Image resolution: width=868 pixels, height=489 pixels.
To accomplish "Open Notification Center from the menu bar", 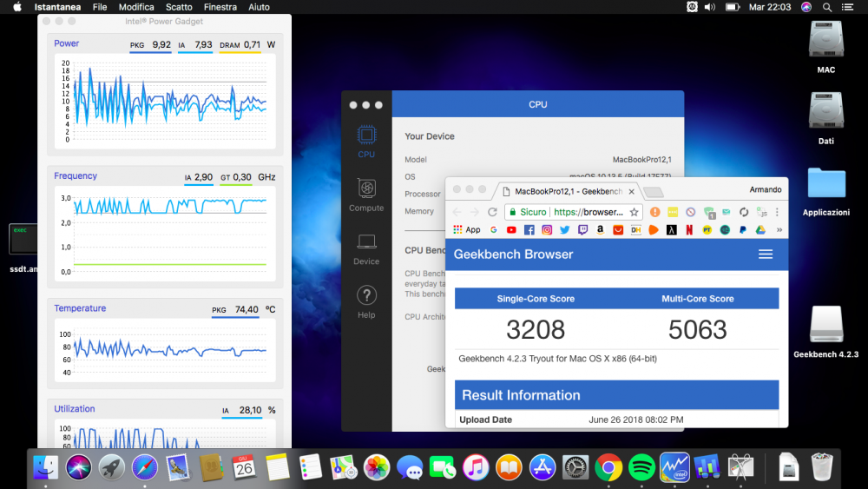I will pyautogui.click(x=847, y=7).
